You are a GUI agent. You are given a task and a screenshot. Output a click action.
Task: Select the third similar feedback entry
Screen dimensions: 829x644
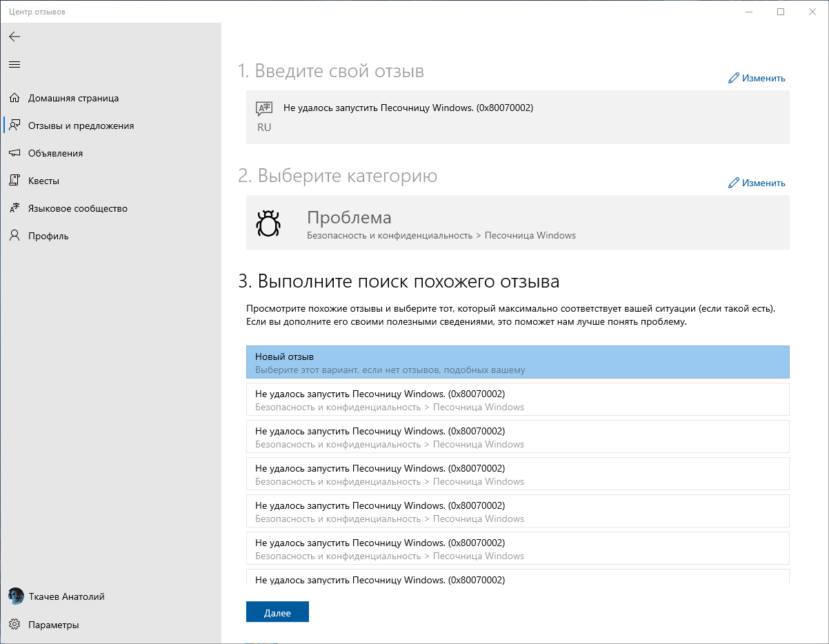tap(517, 474)
